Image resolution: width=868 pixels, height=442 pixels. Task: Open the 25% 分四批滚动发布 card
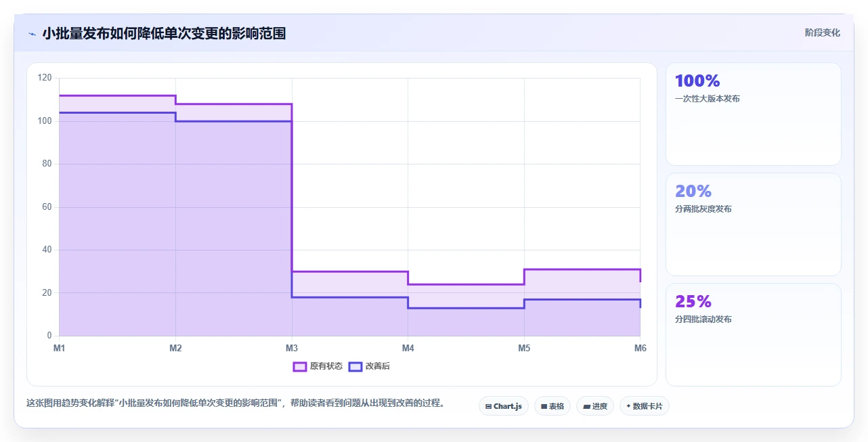click(754, 335)
